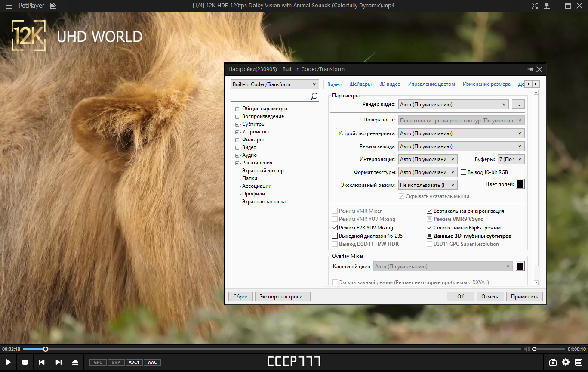Toggle Выходной диапазон 16-235 checkbox
588x372 pixels.
pyautogui.click(x=335, y=236)
